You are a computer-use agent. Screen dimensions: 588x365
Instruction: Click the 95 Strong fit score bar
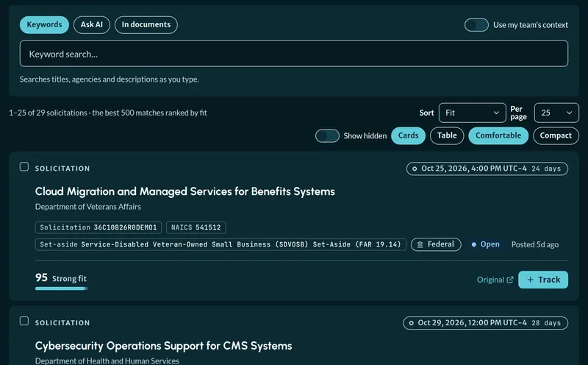coord(62,288)
